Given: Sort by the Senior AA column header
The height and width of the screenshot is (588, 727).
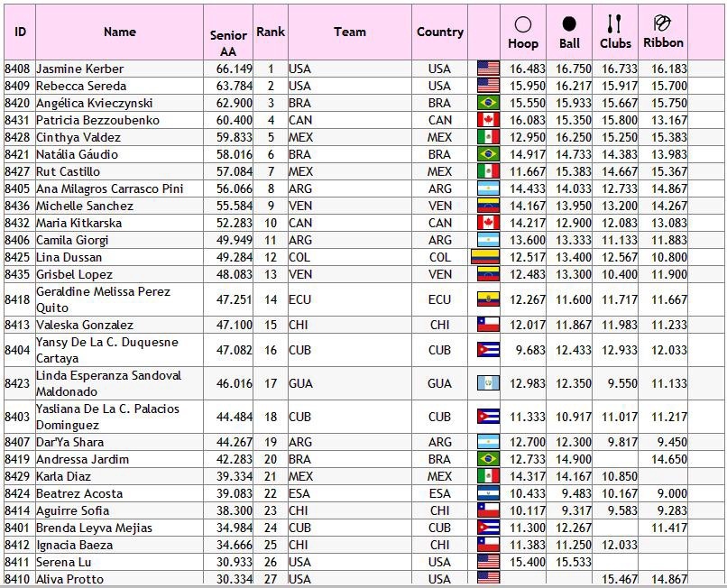Looking at the screenshot, I should tap(228, 43).
